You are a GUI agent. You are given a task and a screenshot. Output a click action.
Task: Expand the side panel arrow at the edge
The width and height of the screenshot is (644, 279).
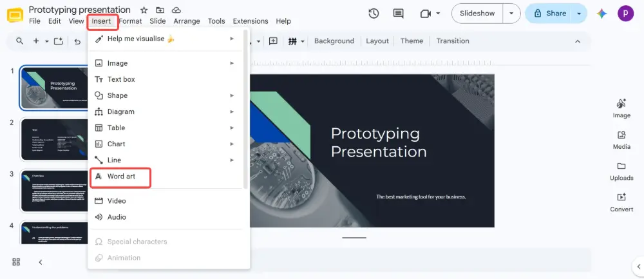coord(639,266)
